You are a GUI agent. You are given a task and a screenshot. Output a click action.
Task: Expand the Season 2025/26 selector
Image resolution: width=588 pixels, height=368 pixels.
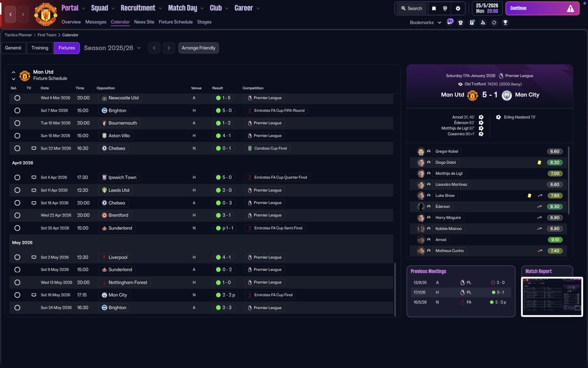coord(113,48)
